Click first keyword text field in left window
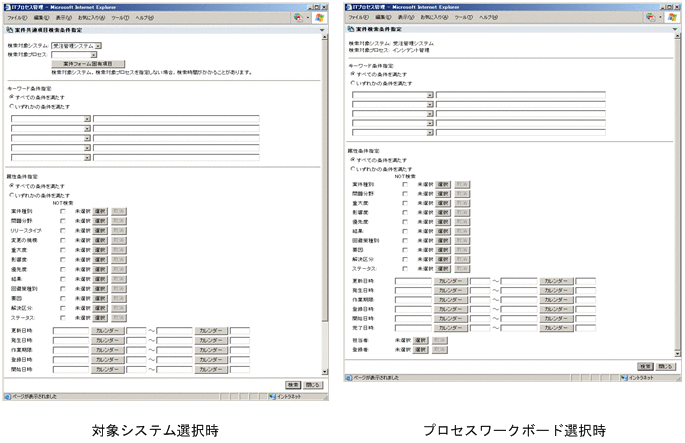The height and width of the screenshot is (443, 685). pos(176,119)
